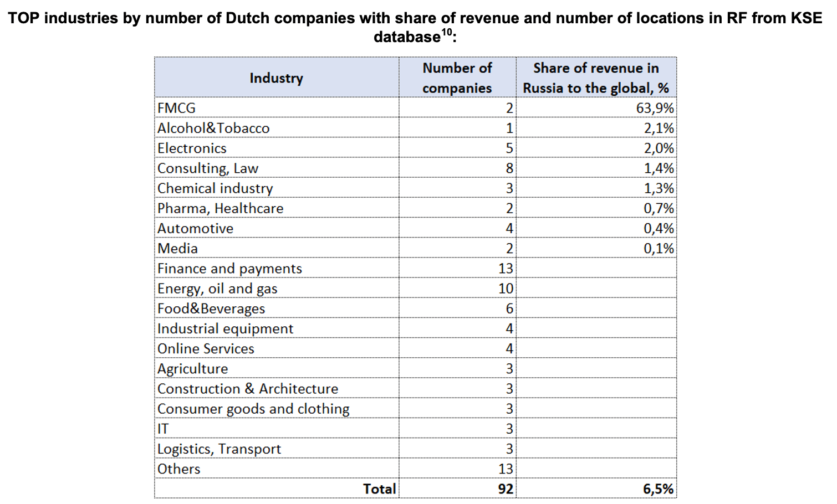Screen dimensions: 837x504
Task: Click the total company count 92
Action: click(x=505, y=488)
